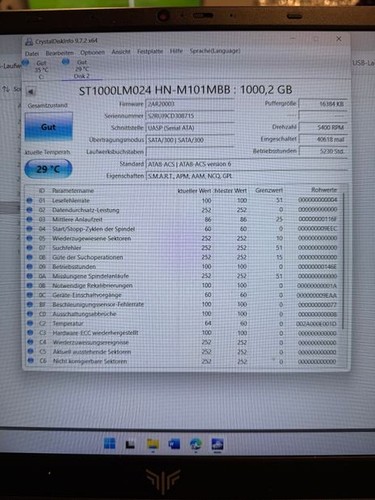Click the Drehzahl 5400 RPM field
375x500 pixels.
click(323, 127)
